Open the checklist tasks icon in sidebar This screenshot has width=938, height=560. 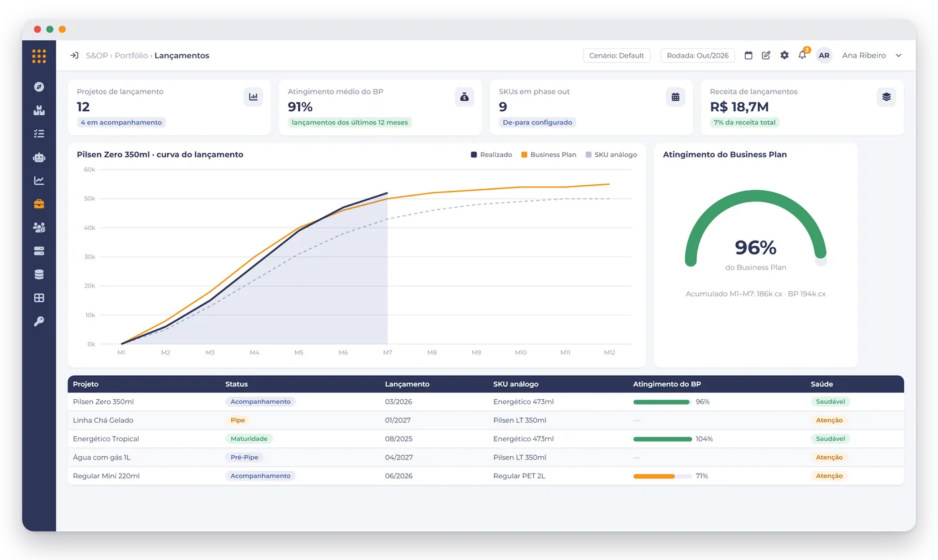39,134
